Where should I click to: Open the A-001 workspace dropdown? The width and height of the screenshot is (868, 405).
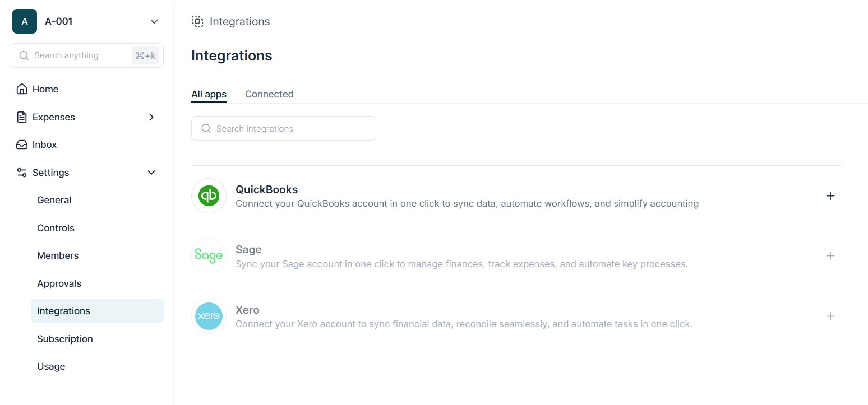[x=154, y=21]
